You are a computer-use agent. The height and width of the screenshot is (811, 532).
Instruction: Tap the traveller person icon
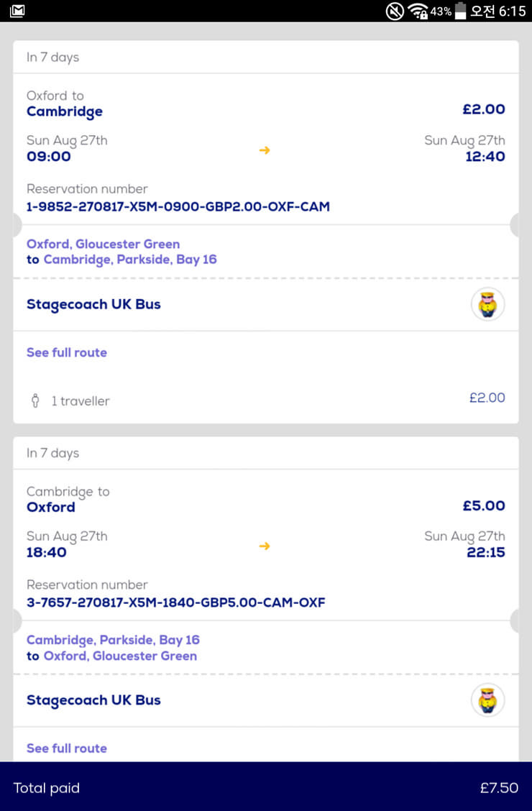[35, 400]
